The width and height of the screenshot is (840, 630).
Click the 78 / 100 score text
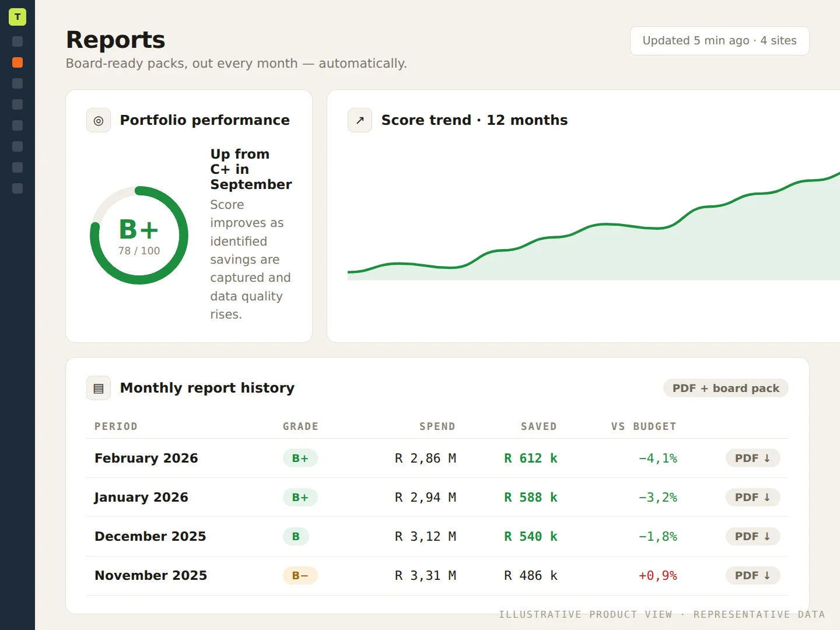click(139, 251)
